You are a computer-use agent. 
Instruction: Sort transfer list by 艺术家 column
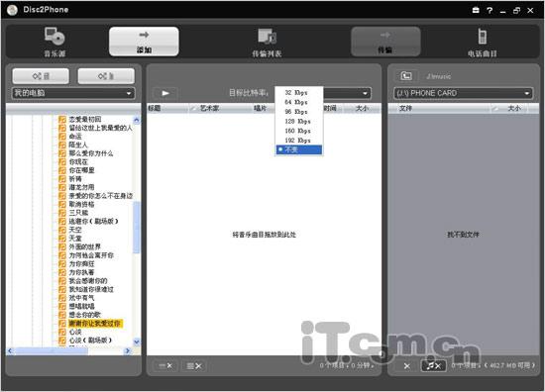pyautogui.click(x=210, y=108)
